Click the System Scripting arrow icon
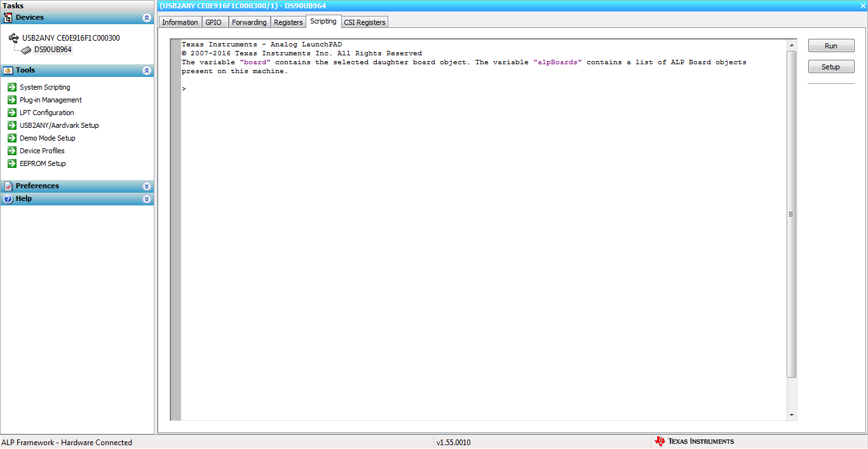 (11, 87)
